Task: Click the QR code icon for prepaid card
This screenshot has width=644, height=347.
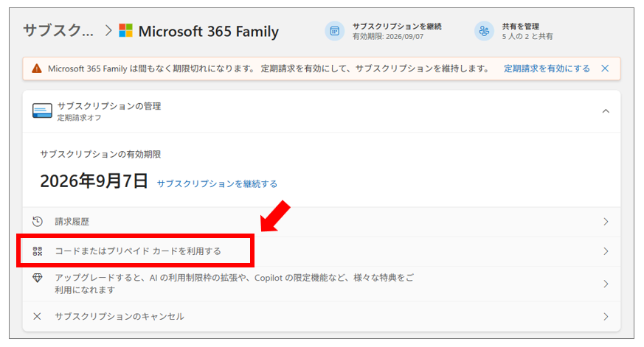Action: [x=38, y=251]
